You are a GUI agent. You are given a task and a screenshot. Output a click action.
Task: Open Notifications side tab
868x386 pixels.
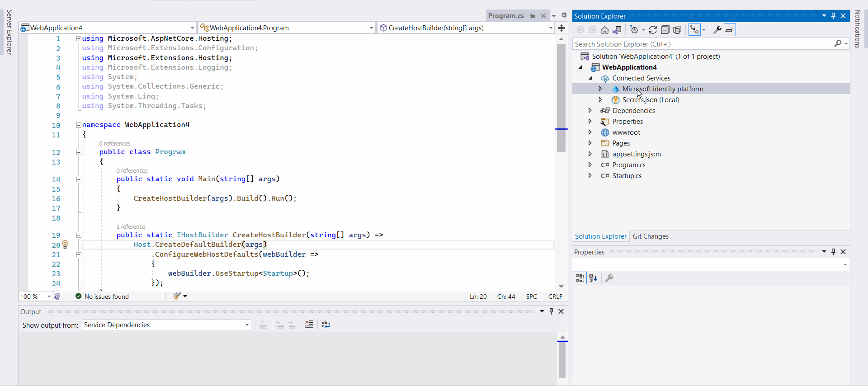pyautogui.click(x=858, y=29)
